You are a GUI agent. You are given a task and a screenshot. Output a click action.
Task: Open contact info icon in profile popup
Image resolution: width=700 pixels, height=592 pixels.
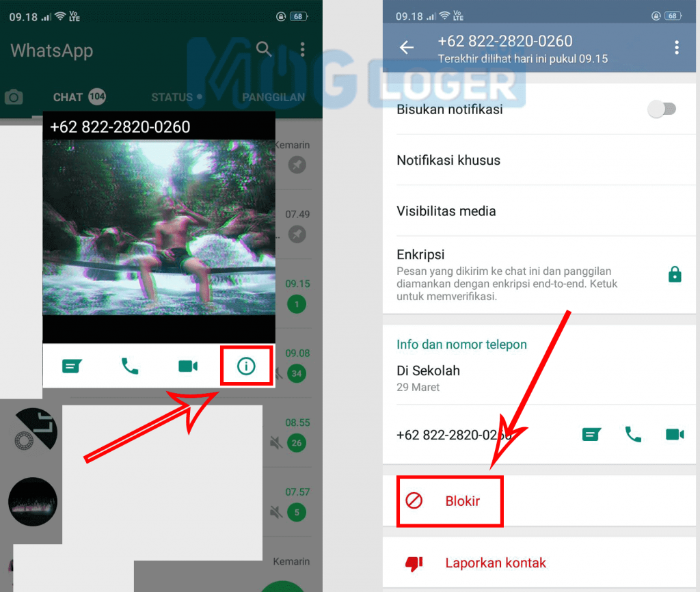tap(246, 366)
